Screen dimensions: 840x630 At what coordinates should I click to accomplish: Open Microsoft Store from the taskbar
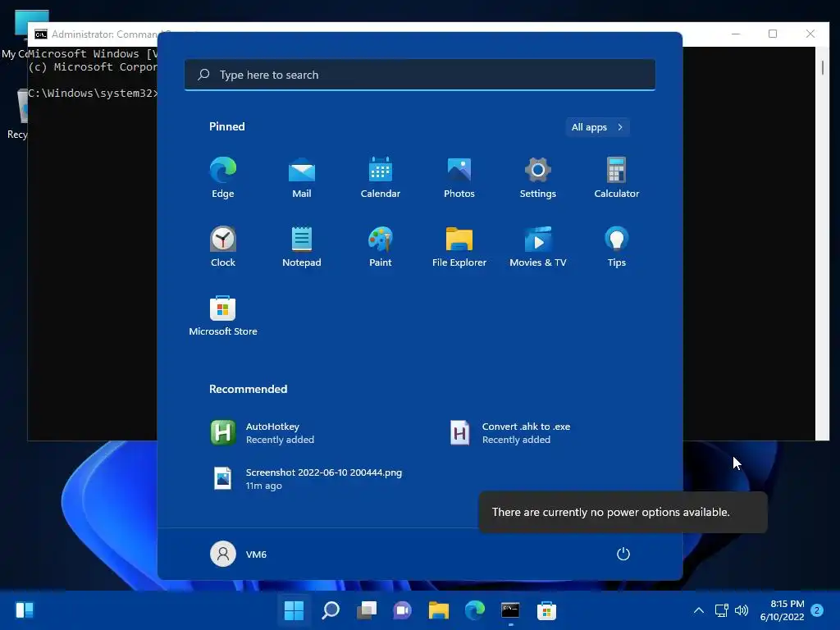(x=546, y=610)
